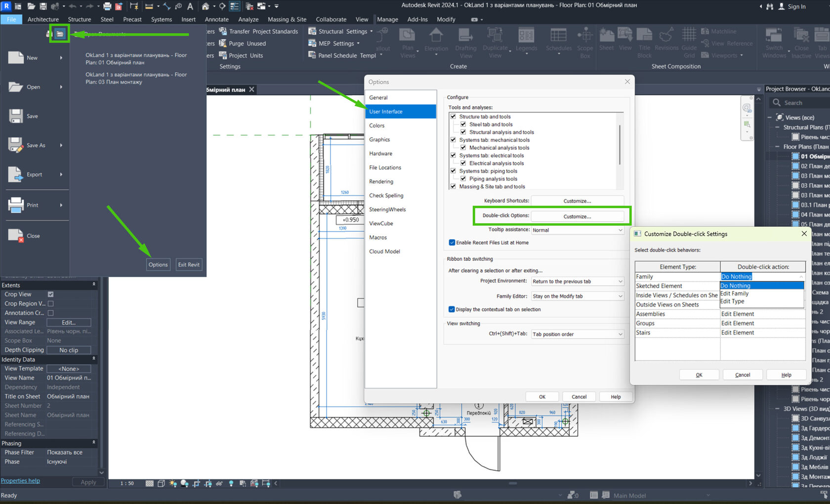Viewport: 830px width, 504px height.
Task: Open the Family double-click action dropdown
Action: (762, 277)
